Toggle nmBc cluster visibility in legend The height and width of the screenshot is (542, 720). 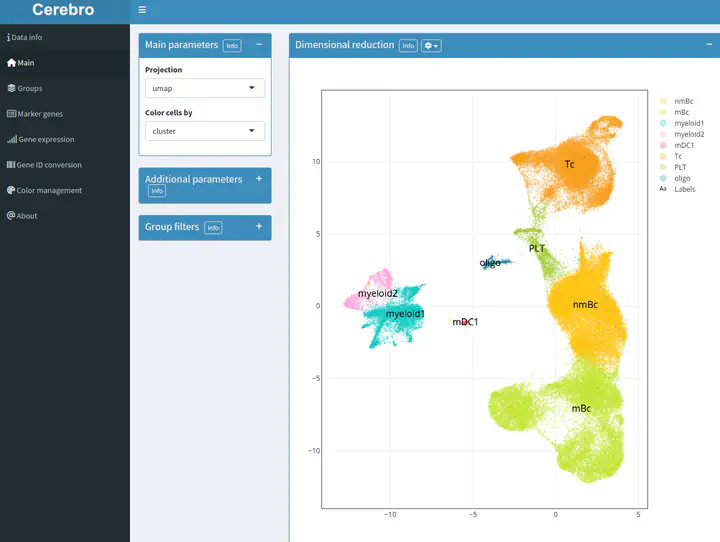(x=685, y=101)
